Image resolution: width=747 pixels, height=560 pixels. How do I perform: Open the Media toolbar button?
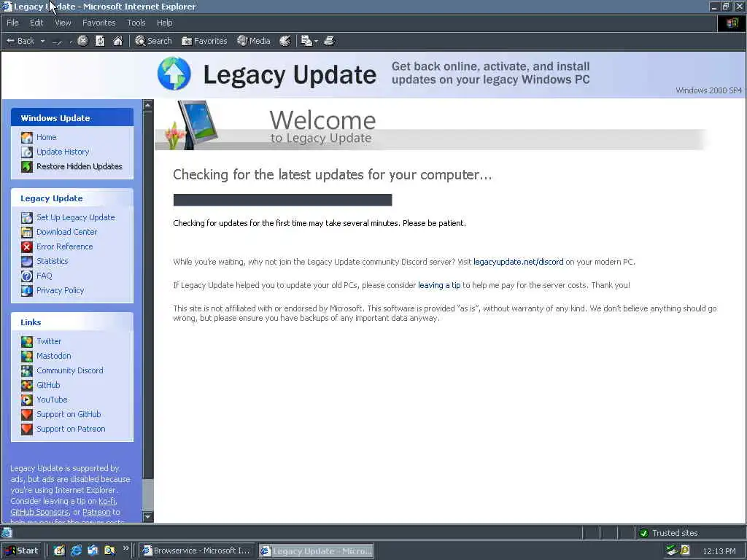click(254, 41)
